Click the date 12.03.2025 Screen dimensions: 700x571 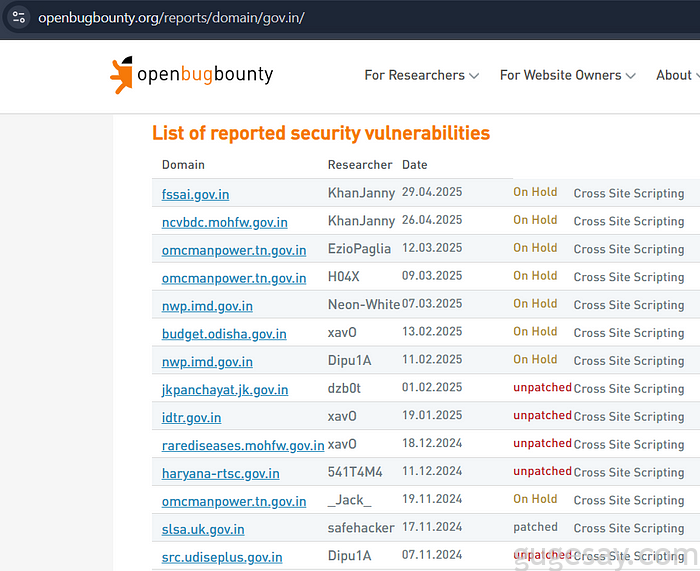click(432, 248)
